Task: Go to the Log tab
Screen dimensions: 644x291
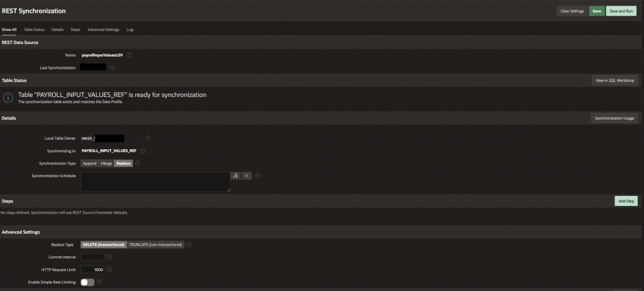Action: click(130, 29)
